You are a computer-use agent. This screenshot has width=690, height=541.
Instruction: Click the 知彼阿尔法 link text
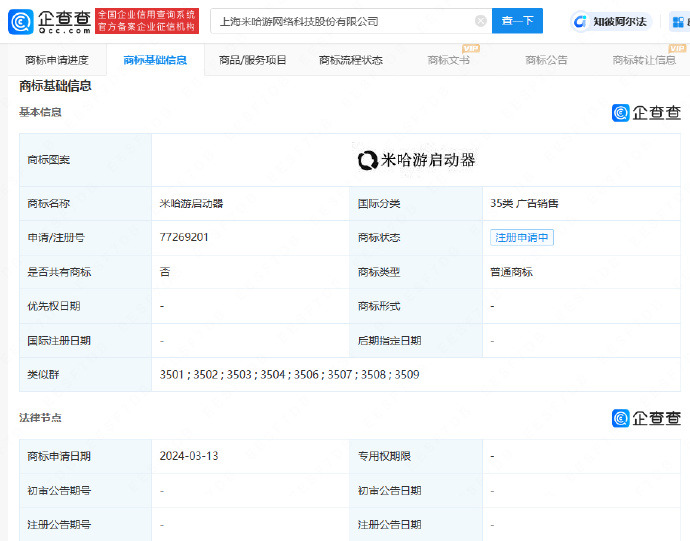[619, 21]
